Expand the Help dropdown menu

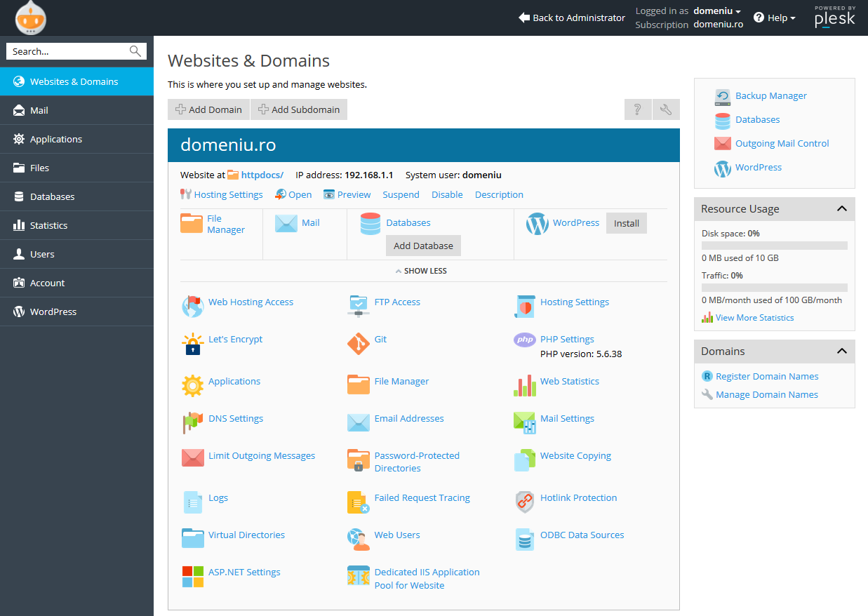pos(775,18)
